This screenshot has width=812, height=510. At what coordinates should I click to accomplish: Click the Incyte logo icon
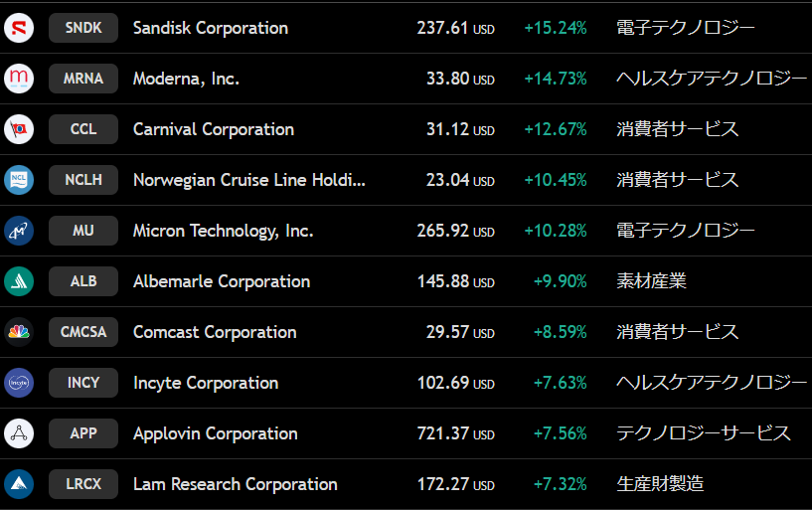(x=19, y=383)
